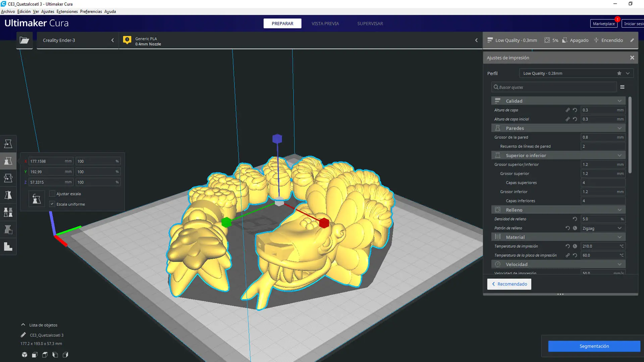Select the Rotate tool in left toolbar
Viewport: 644px width, 362px height.
pyautogui.click(x=8, y=178)
